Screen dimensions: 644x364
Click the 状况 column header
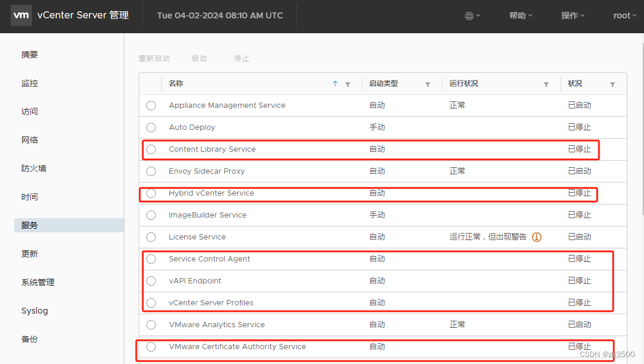575,84
